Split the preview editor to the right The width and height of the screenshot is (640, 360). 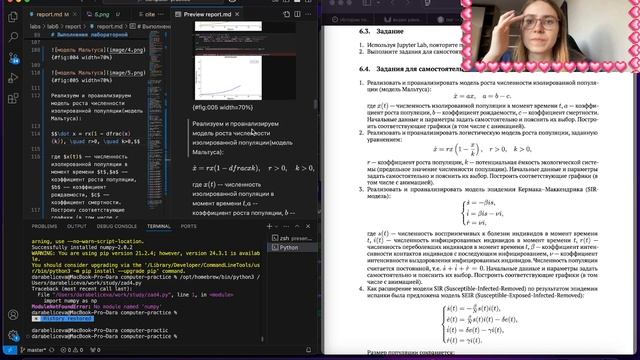click(297, 14)
